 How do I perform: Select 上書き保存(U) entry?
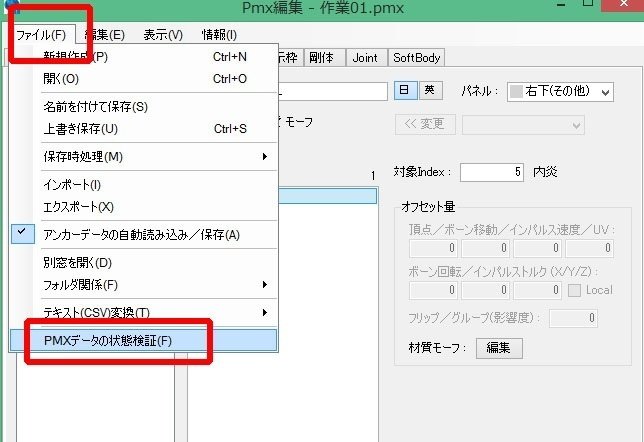point(144,129)
